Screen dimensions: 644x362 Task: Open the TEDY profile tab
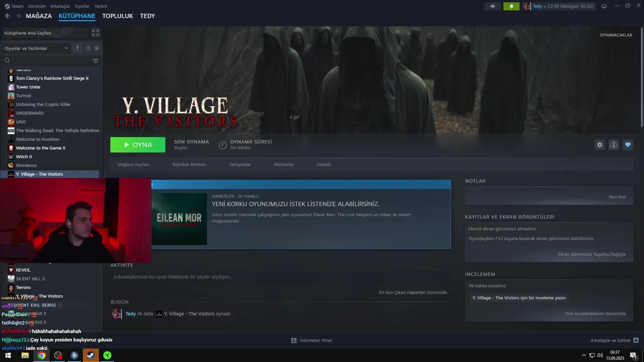point(147,16)
